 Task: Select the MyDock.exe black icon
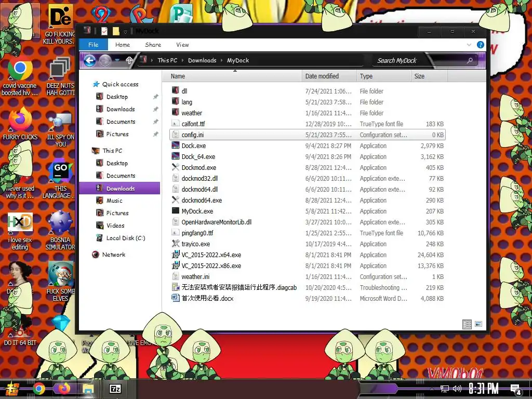click(176, 211)
